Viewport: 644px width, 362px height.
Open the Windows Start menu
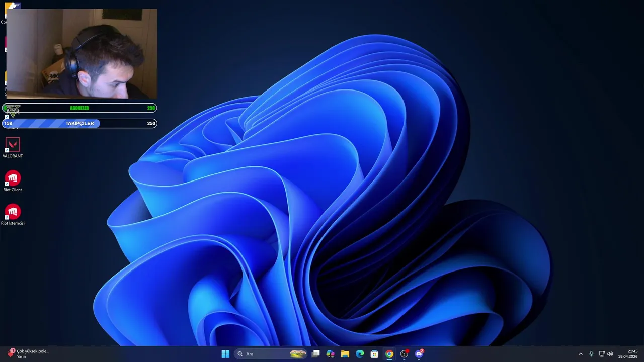coord(225,354)
